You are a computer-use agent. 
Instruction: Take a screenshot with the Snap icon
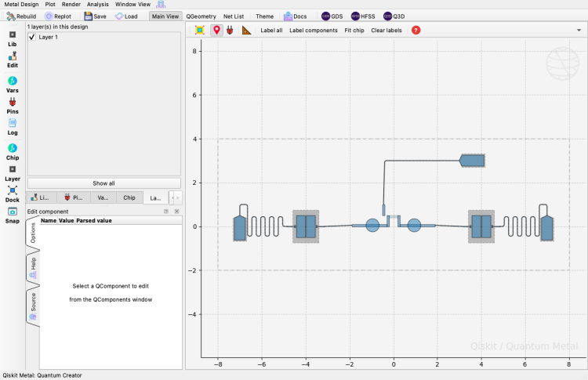13,215
